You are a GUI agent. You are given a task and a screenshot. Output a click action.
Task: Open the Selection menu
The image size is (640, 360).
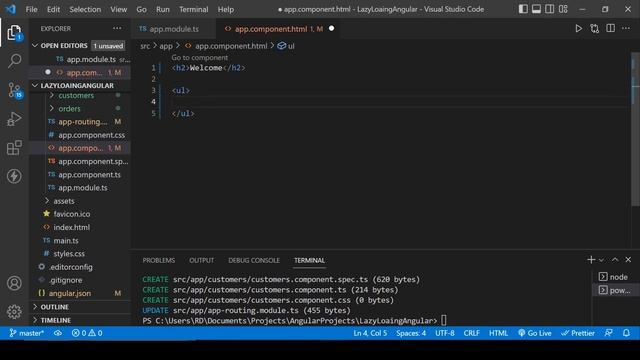85,9
